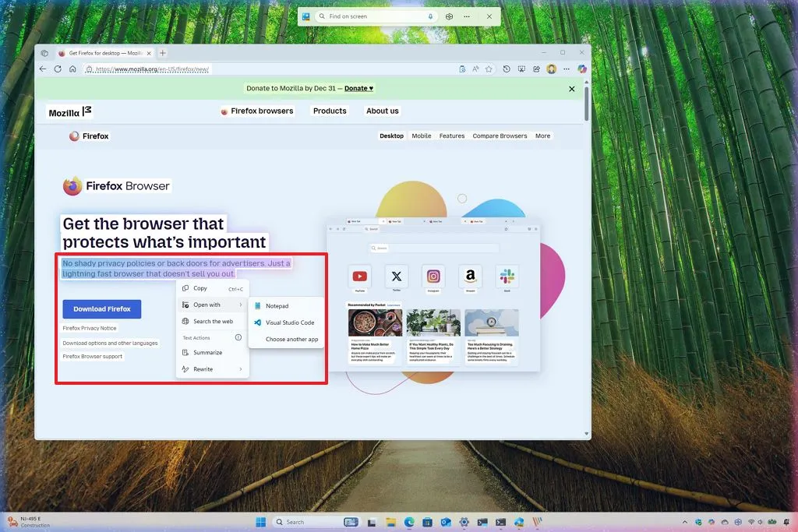Viewport: 798px width, 532px height.
Task: Click the Windows Start button
Action: pyautogui.click(x=260, y=522)
